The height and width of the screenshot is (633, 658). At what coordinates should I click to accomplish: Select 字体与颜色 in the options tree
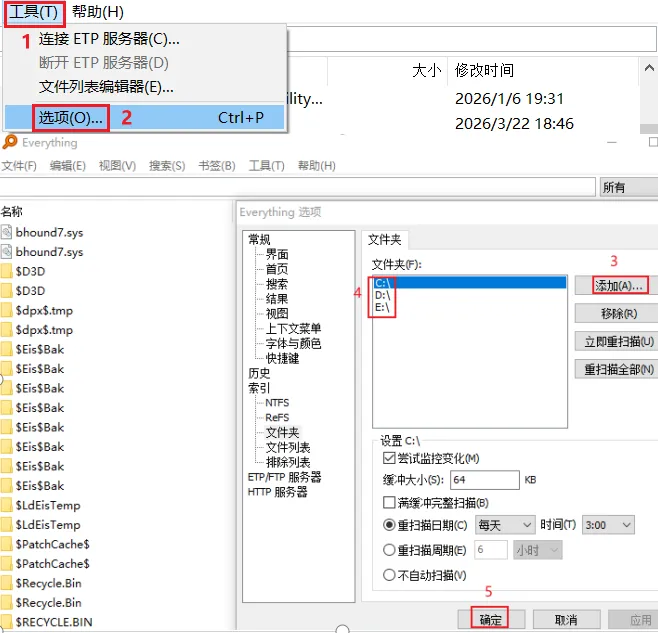(293, 343)
